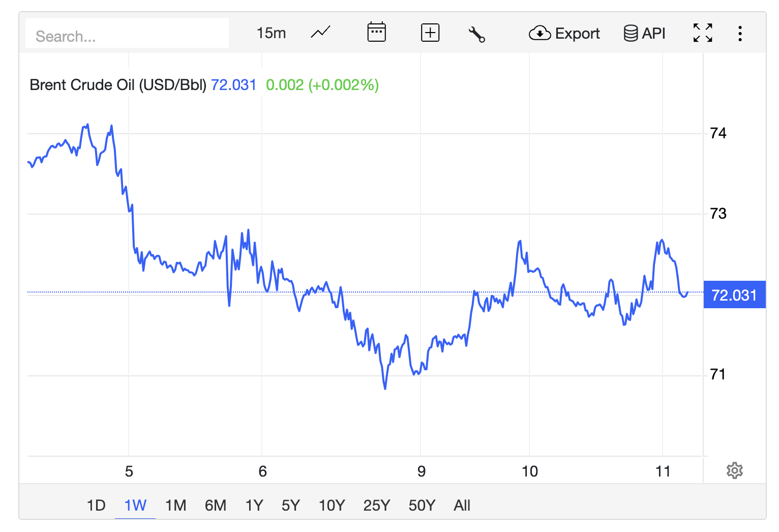779x532 pixels.
Task: Click the 74 price axis label
Action: click(718, 133)
